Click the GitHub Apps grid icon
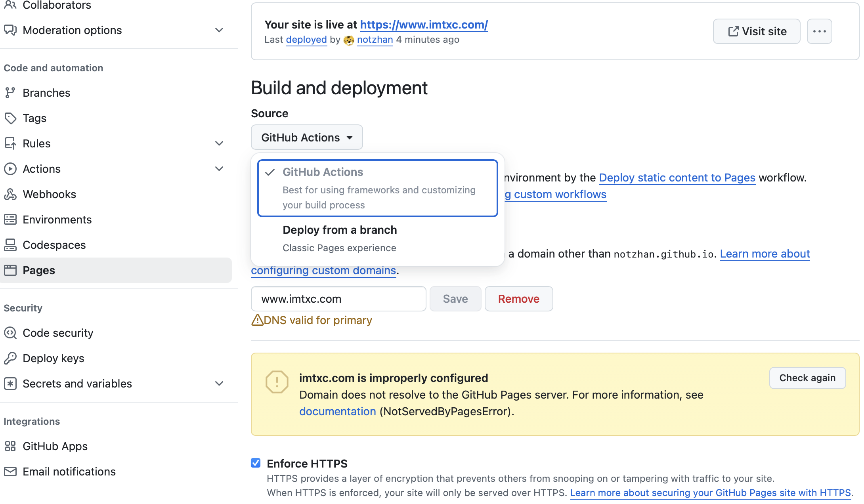 pyautogui.click(x=10, y=446)
